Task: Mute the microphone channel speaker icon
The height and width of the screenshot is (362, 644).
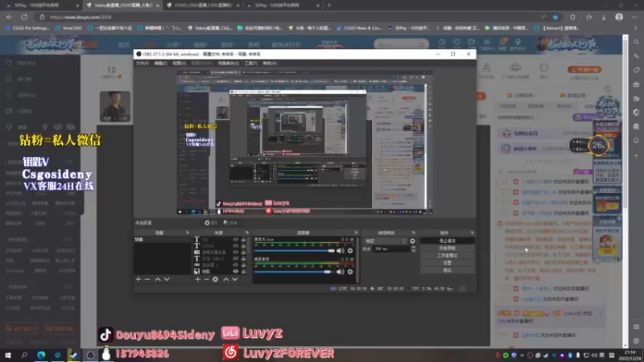Action: pyautogui.click(x=340, y=250)
